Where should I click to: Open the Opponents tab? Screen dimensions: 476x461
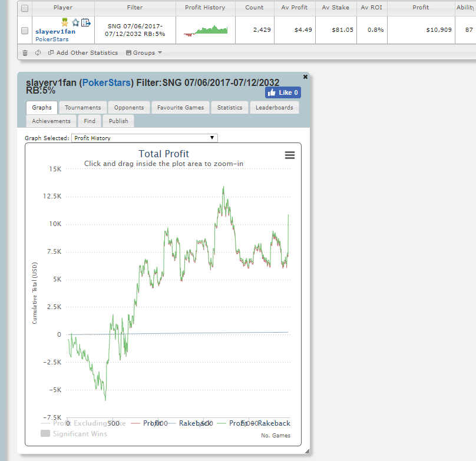click(129, 107)
